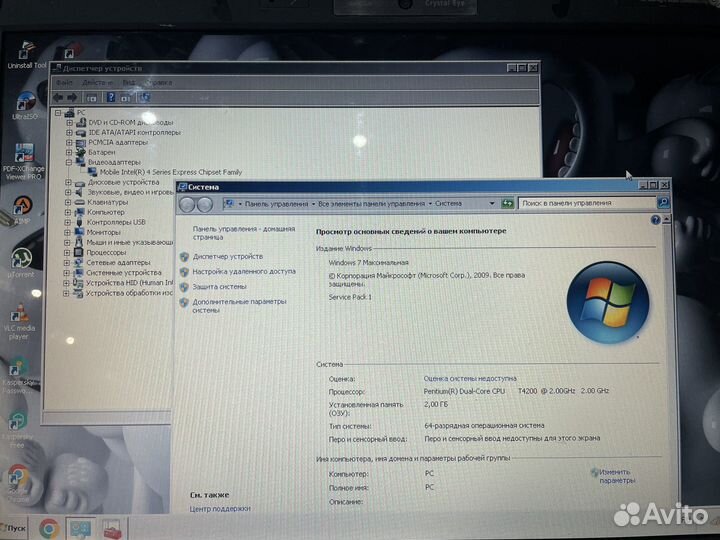This screenshot has height=540, width=720.
Task: Open Файл menu in Device Manager
Action: (64, 83)
